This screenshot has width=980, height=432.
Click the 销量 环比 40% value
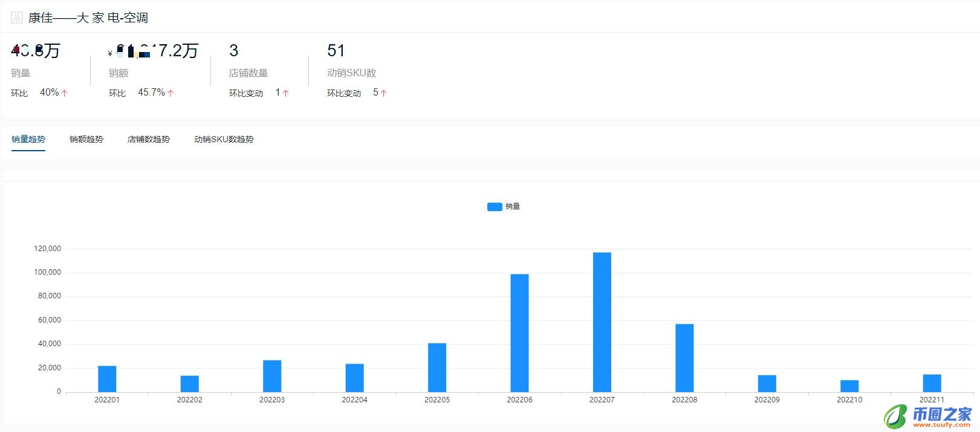point(50,93)
